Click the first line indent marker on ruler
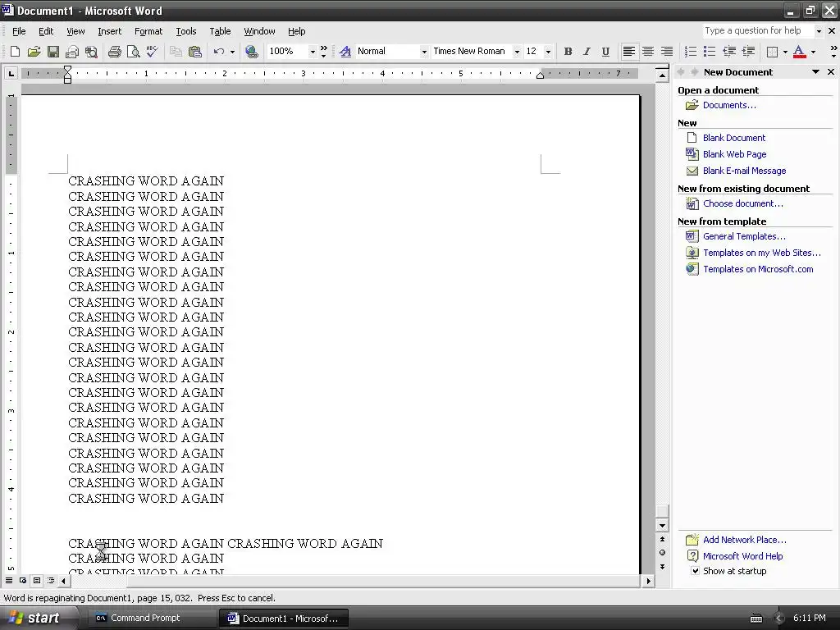The height and width of the screenshot is (630, 840). click(x=67, y=70)
